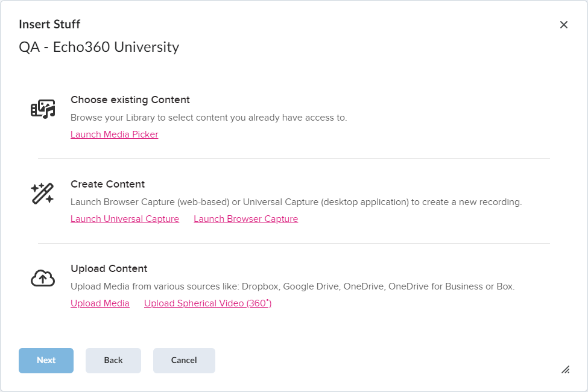Click the magic wand Create Content icon
Screen dimensions: 588x392
click(x=42, y=194)
